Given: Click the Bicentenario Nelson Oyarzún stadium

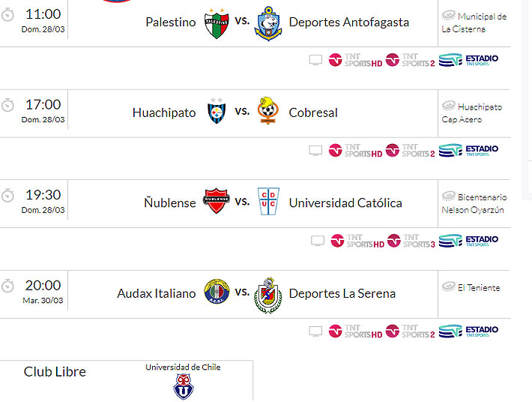Looking at the screenshot, I should pyautogui.click(x=474, y=203).
